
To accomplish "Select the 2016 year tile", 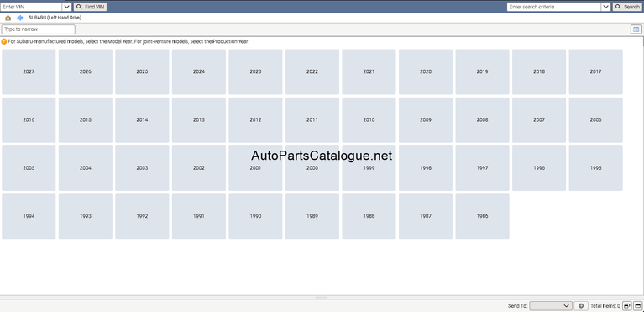I will pos(29,119).
